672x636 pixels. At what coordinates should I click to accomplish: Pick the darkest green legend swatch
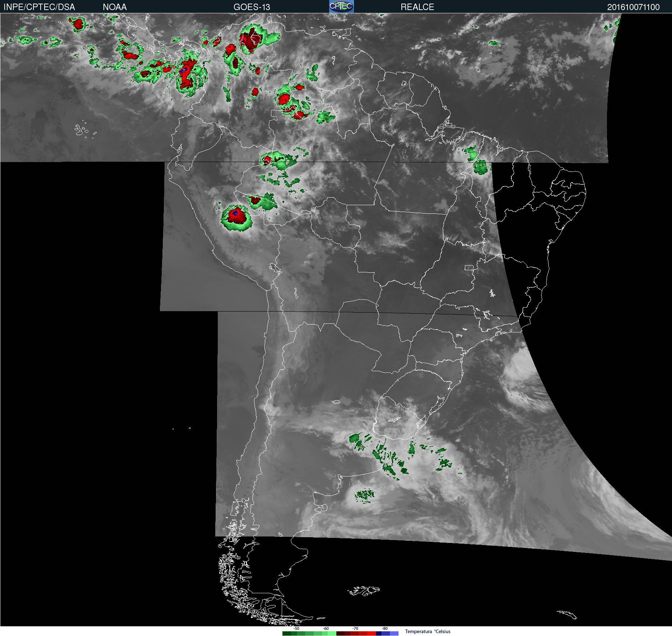tap(287, 633)
